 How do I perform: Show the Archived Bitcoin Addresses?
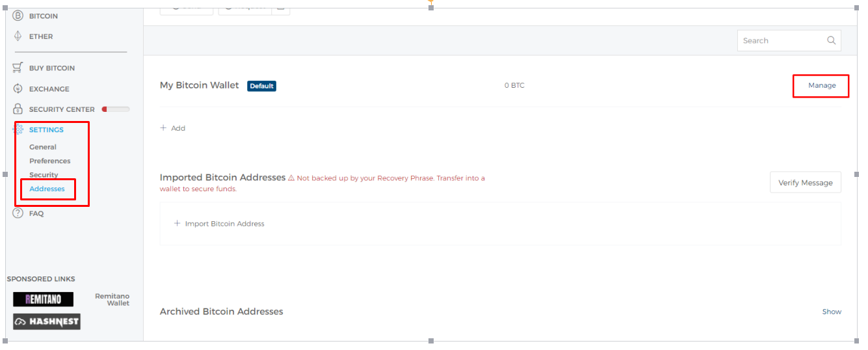click(832, 312)
